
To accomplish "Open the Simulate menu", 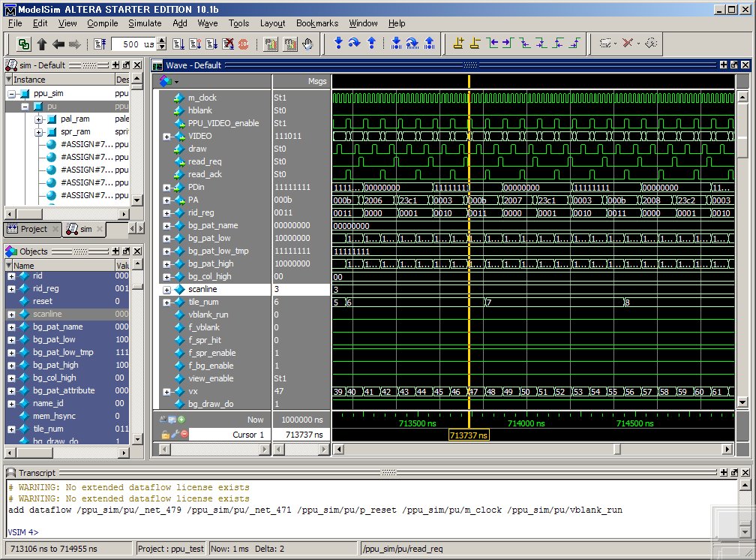I will 145,23.
